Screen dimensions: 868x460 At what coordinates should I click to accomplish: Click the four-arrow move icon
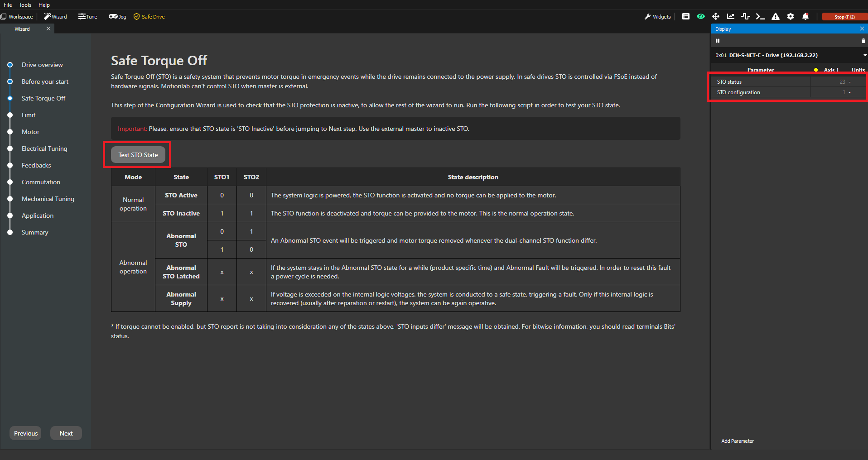point(716,17)
